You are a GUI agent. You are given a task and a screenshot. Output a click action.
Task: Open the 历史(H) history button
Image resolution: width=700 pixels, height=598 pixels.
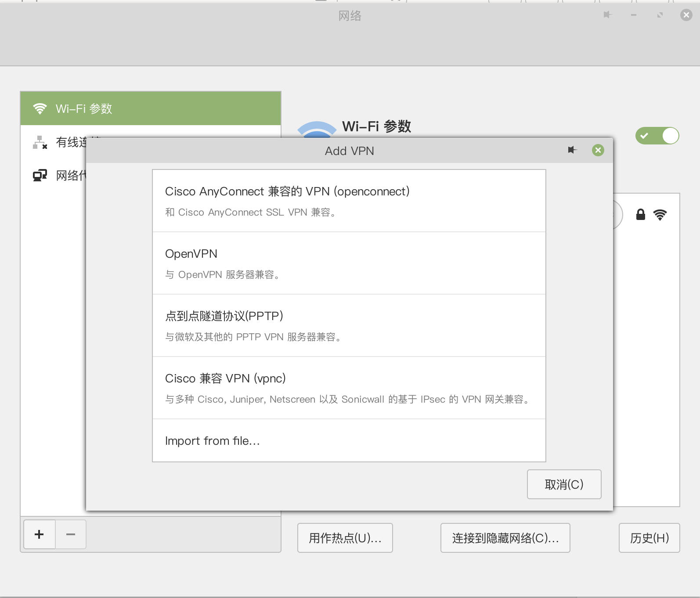pos(649,538)
